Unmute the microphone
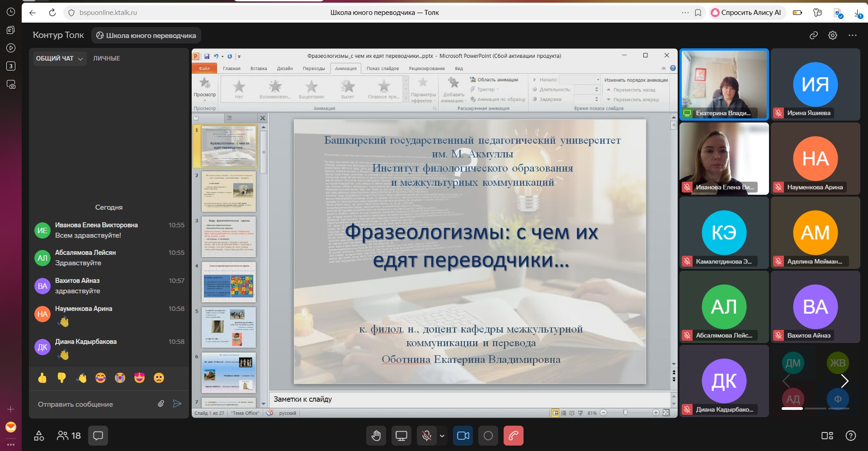 (x=426, y=436)
